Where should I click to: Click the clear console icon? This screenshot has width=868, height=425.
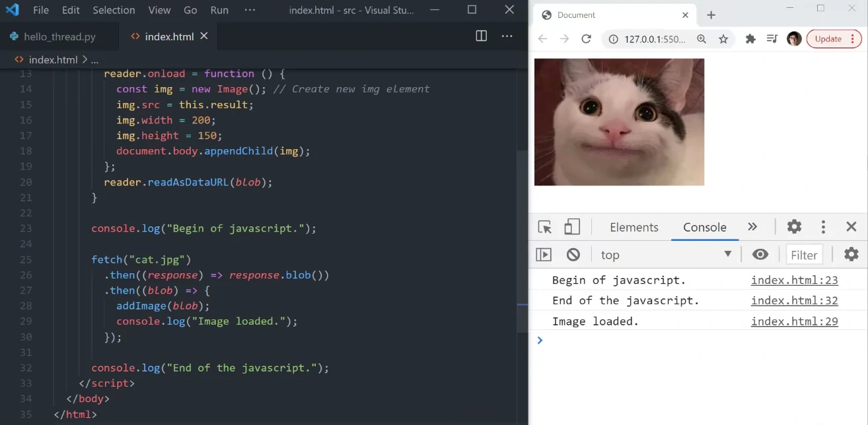573,255
